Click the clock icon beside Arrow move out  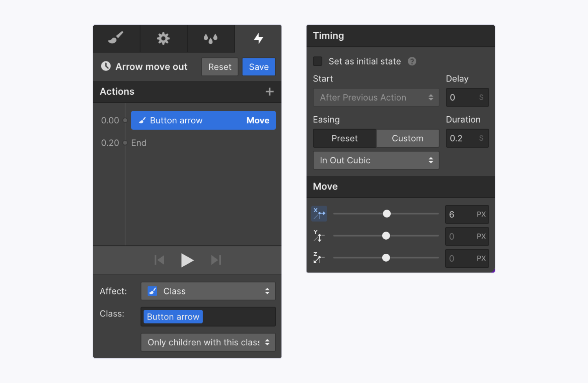coord(106,66)
